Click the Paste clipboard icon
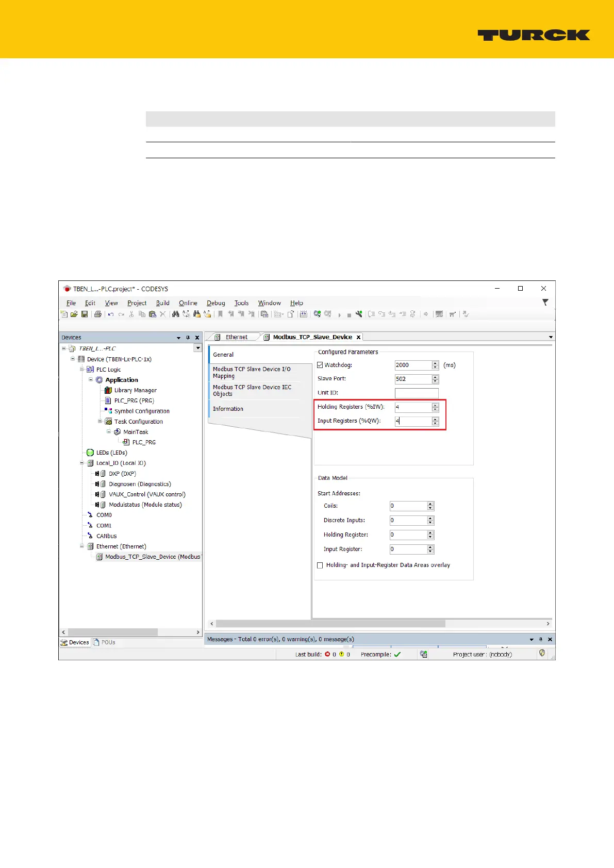This screenshot has height=868, width=614. (152, 314)
